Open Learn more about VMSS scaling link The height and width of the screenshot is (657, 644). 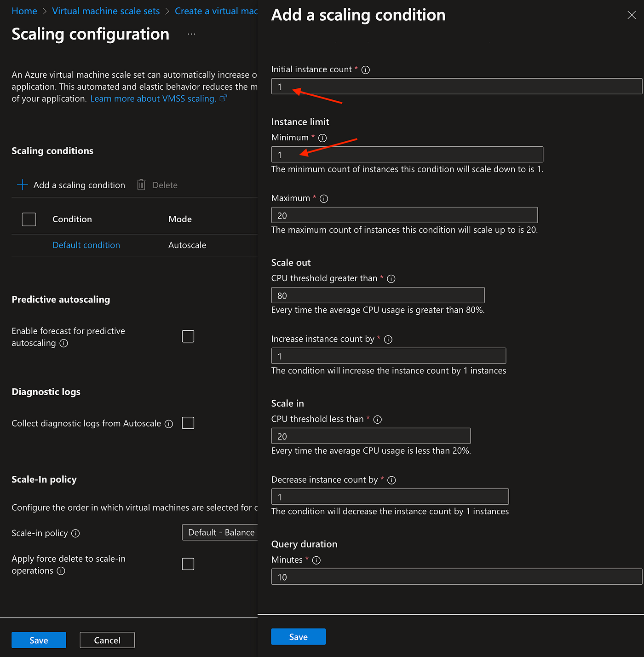click(153, 98)
